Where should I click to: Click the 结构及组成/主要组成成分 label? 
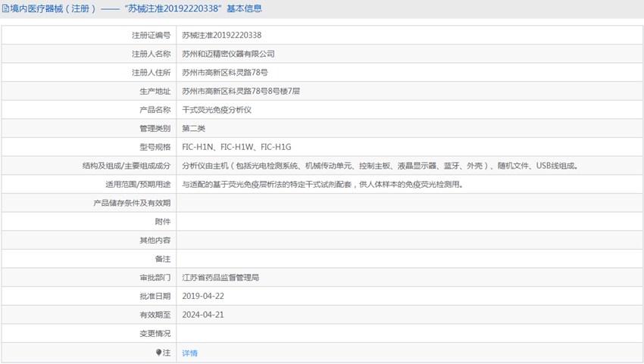point(127,166)
